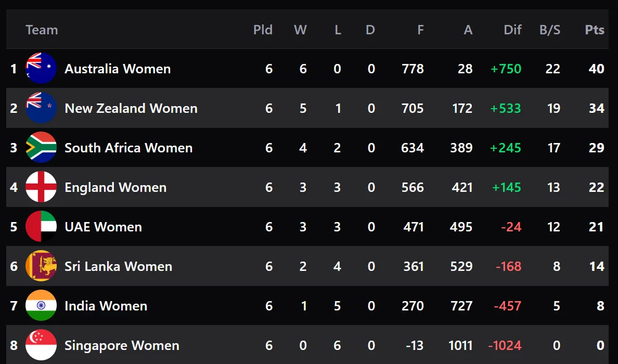Open the New Zealand Women team link
This screenshot has width=618, height=364.
pyautogui.click(x=131, y=108)
